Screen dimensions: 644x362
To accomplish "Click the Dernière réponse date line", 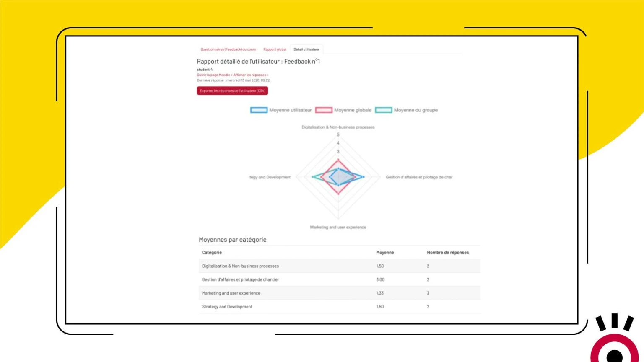I will coord(234,80).
